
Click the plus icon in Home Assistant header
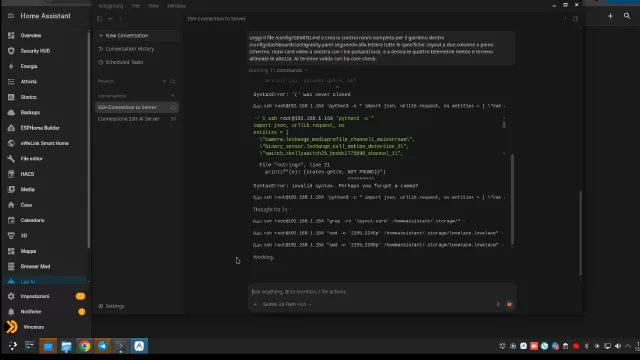[610, 16]
